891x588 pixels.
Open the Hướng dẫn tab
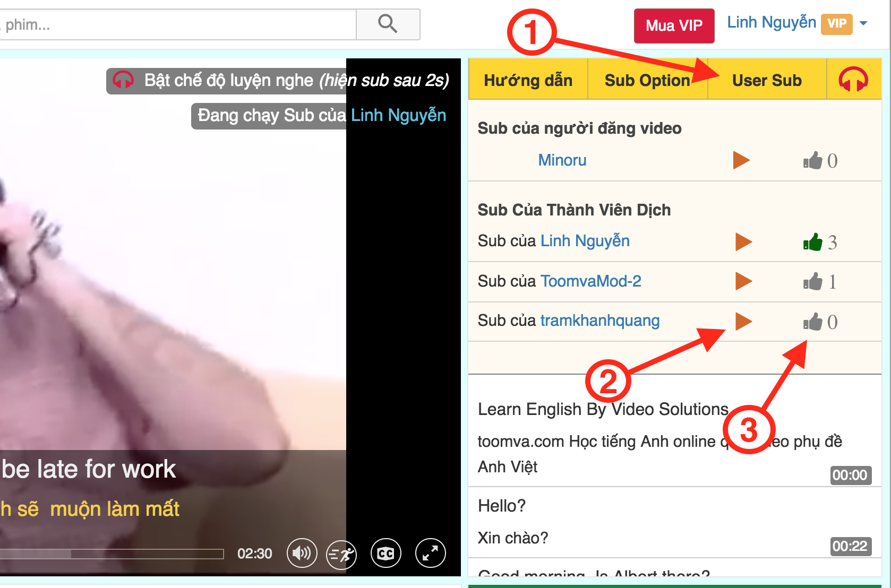click(x=528, y=80)
